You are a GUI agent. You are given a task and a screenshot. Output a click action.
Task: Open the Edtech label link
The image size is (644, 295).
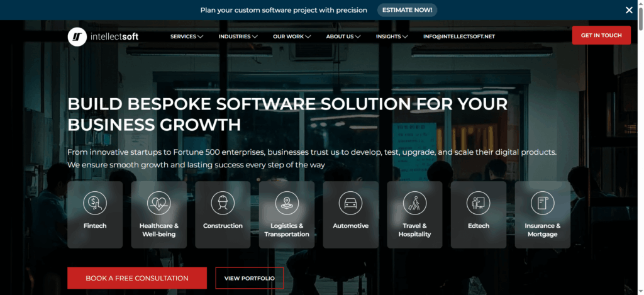click(x=479, y=226)
